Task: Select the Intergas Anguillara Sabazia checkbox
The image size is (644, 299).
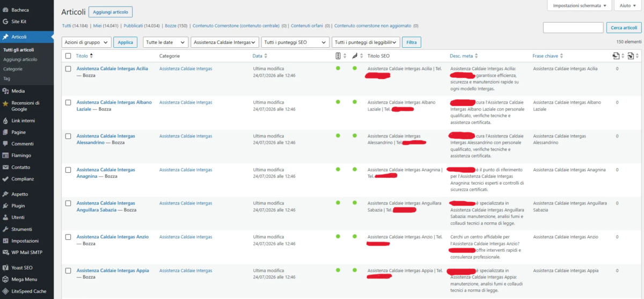Action: click(x=68, y=203)
